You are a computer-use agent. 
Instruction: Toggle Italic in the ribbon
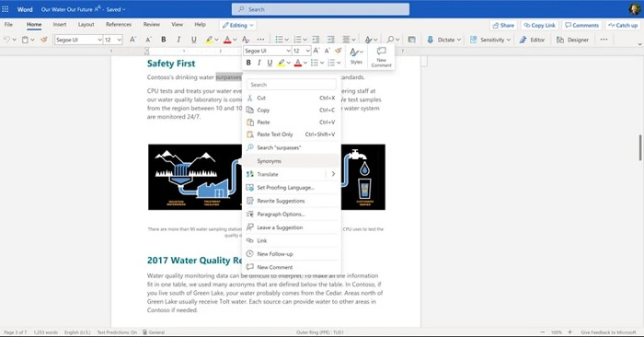pyautogui.click(x=178, y=40)
